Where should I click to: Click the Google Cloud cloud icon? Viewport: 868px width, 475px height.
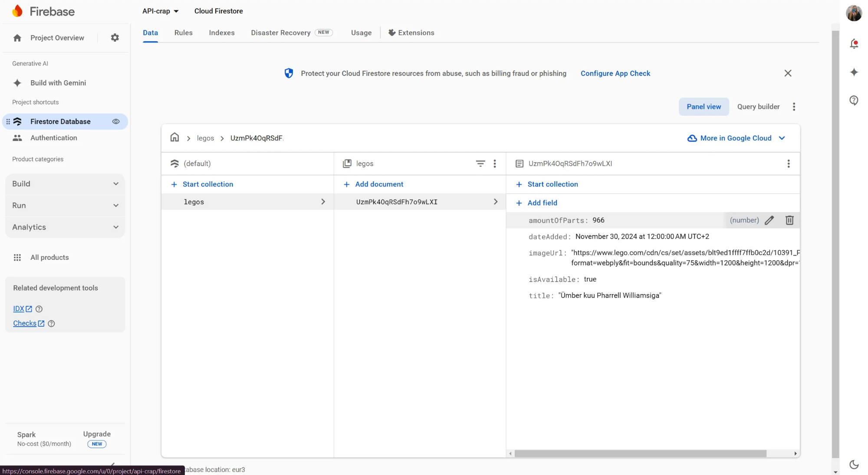click(x=692, y=138)
